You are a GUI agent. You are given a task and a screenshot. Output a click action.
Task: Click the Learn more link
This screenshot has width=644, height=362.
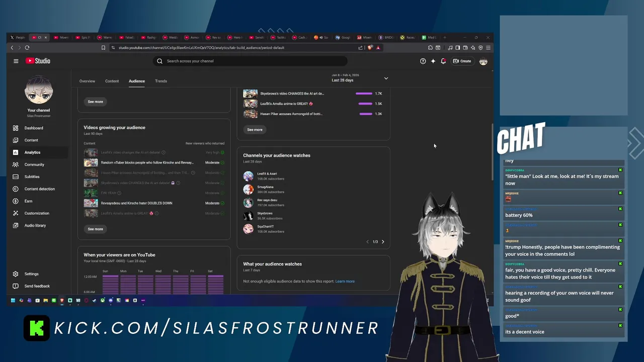[345, 281]
